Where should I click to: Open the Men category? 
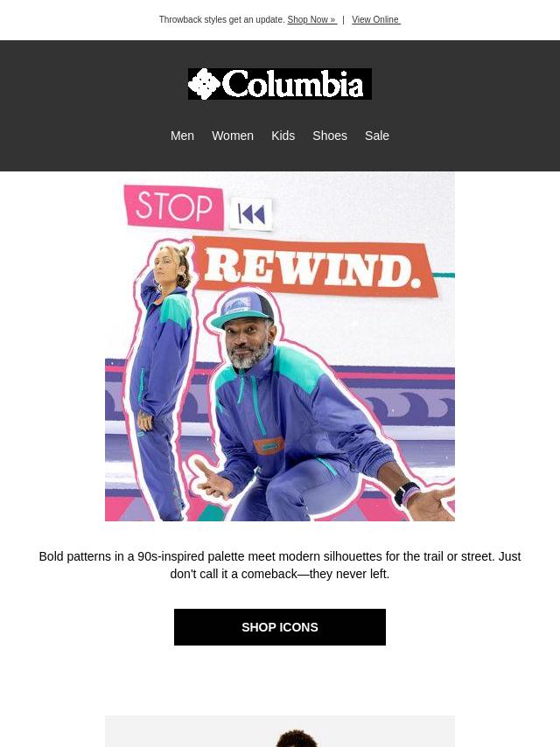pyautogui.click(x=182, y=136)
